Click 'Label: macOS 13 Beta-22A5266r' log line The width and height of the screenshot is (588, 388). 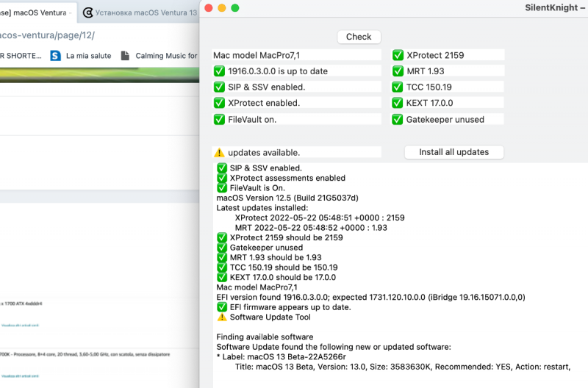[281, 356]
